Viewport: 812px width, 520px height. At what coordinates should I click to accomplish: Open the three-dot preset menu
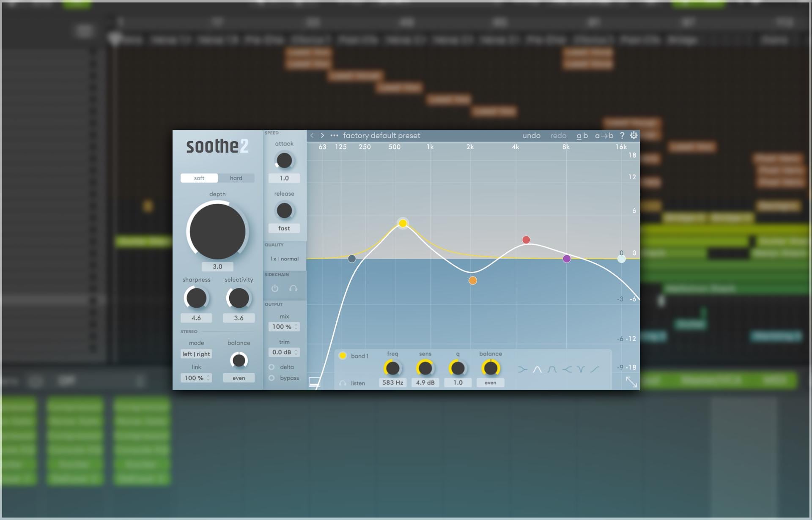[x=334, y=136]
